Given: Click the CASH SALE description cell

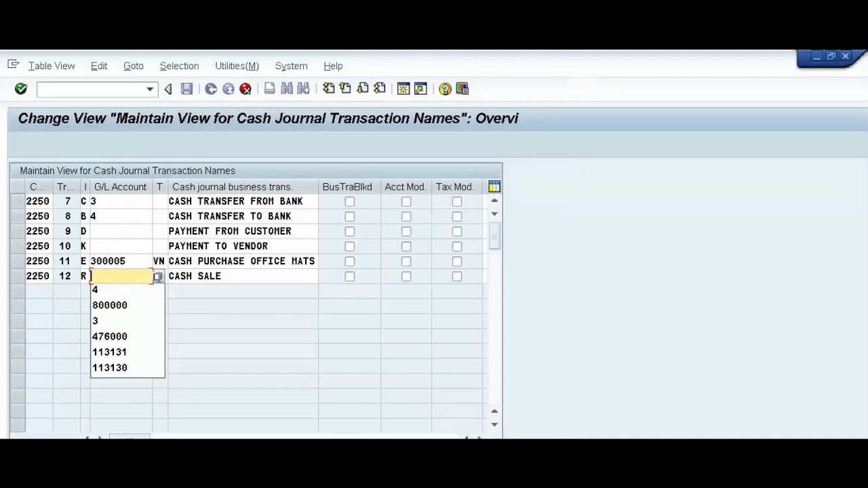Looking at the screenshot, I should [242, 277].
